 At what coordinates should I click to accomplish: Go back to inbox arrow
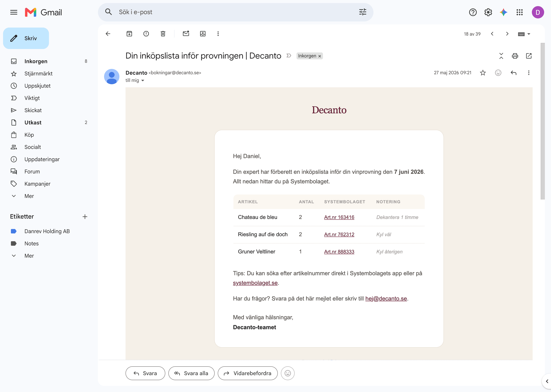tap(108, 34)
